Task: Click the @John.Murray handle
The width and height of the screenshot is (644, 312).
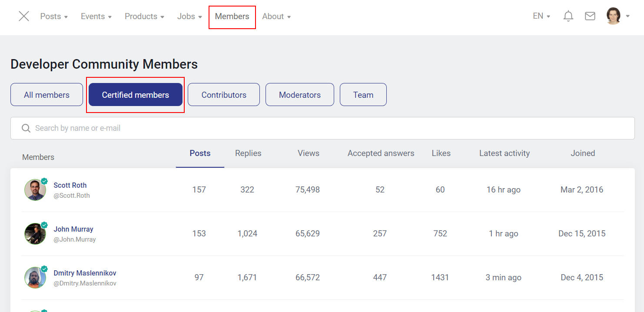Action: (x=75, y=239)
